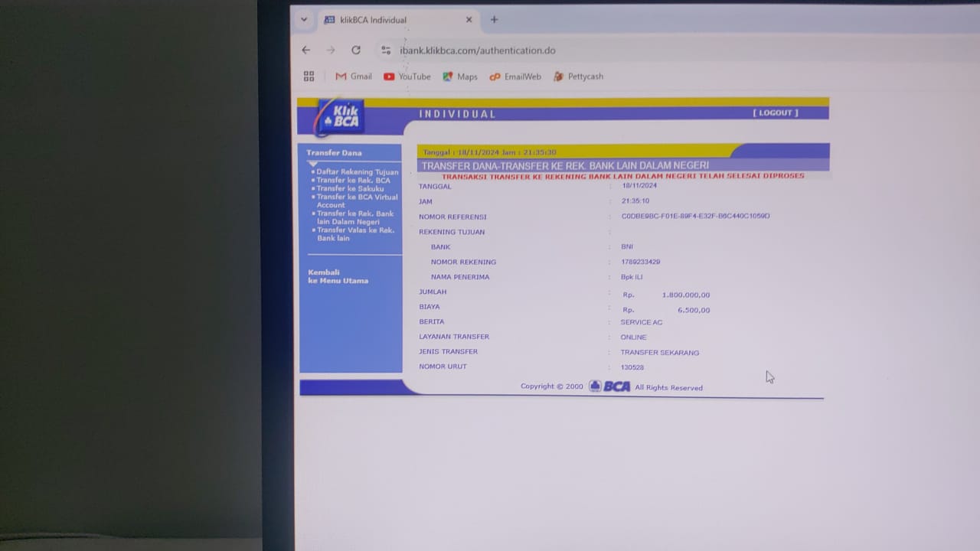Image resolution: width=980 pixels, height=551 pixels.
Task: Select Transfer ke Rek. BCA
Action: point(353,181)
